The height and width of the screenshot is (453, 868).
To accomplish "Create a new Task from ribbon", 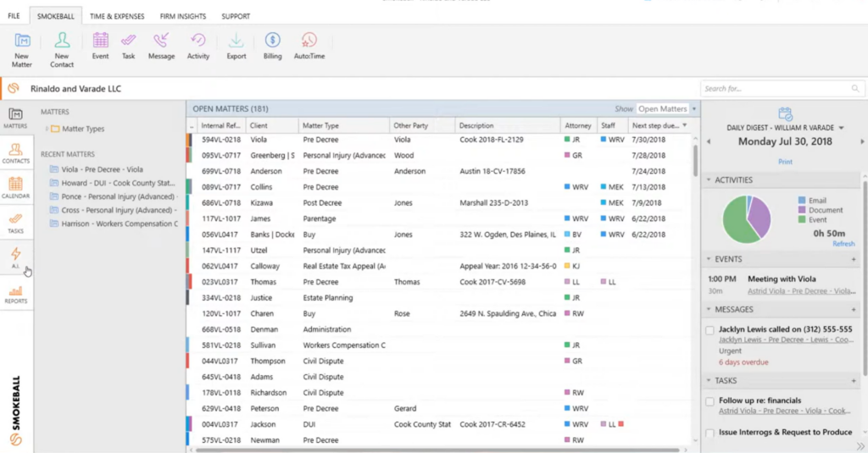I will click(129, 46).
